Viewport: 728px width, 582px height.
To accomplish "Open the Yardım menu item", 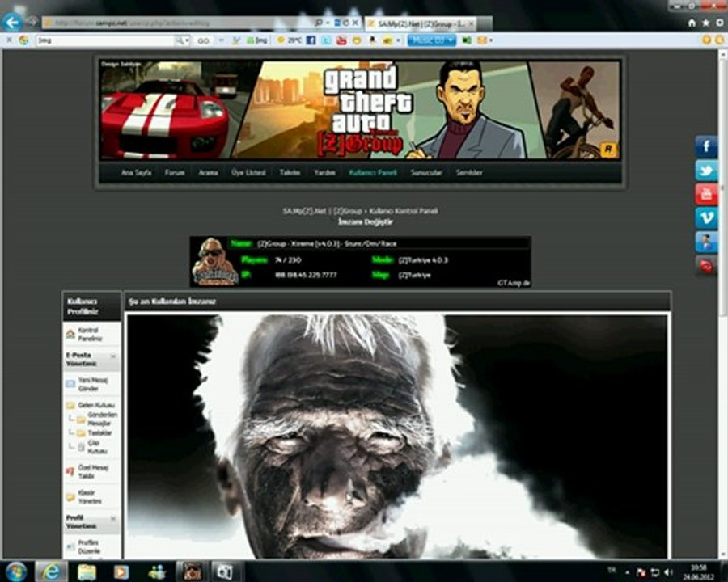I will 324,173.
